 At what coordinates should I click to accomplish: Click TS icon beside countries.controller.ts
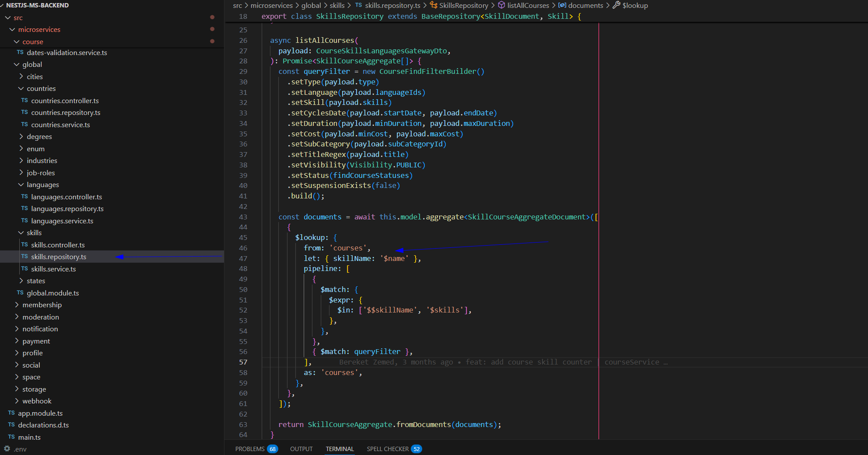click(x=24, y=101)
